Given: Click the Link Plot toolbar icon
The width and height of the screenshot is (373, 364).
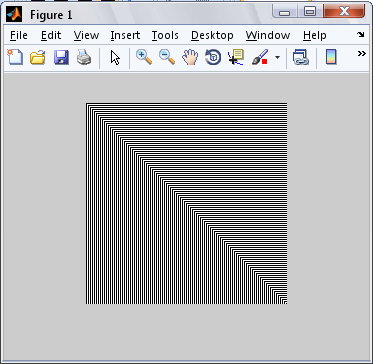Looking at the screenshot, I should [301, 57].
